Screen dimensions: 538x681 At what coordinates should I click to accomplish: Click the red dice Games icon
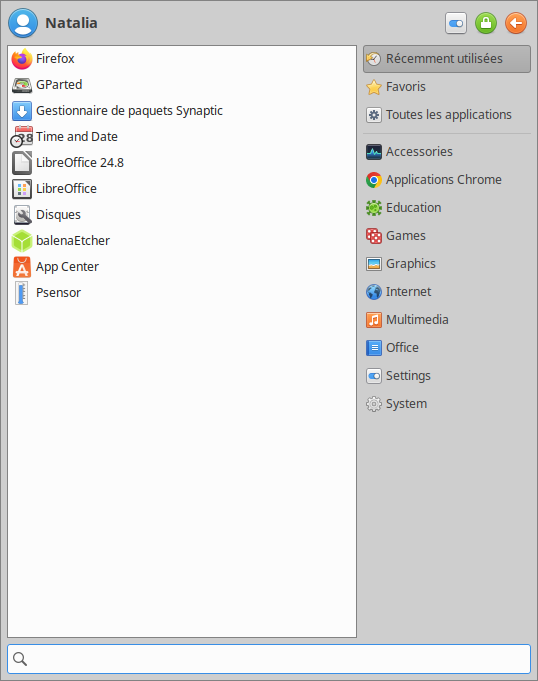click(373, 236)
